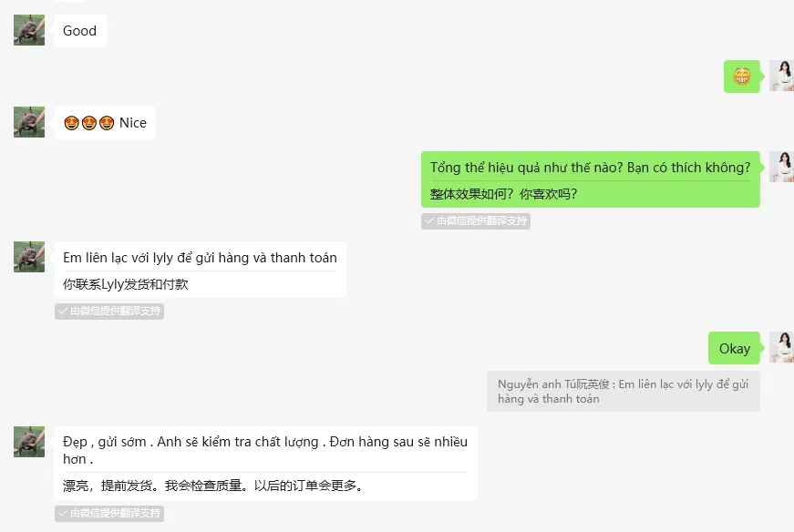The height and width of the screenshot is (532, 794).
Task: Click the three heart-eyes emojis before "Nice"
Action: click(x=89, y=123)
